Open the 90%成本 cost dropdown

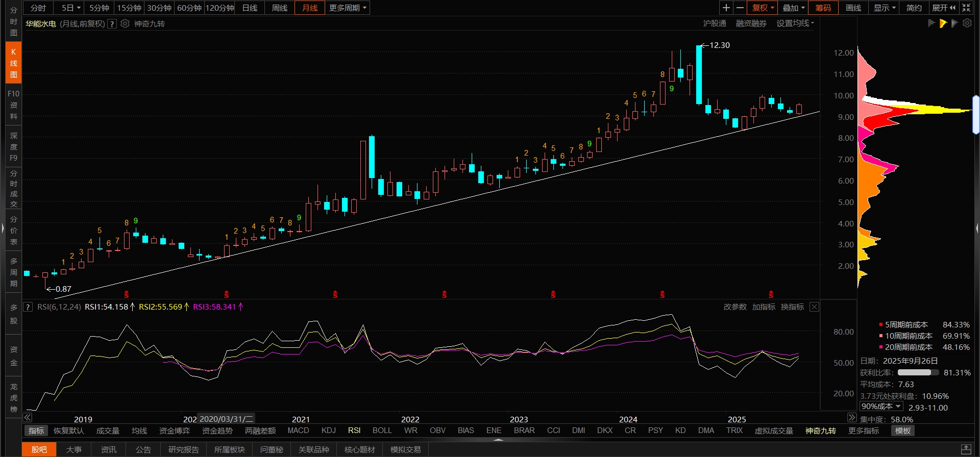(x=881, y=407)
